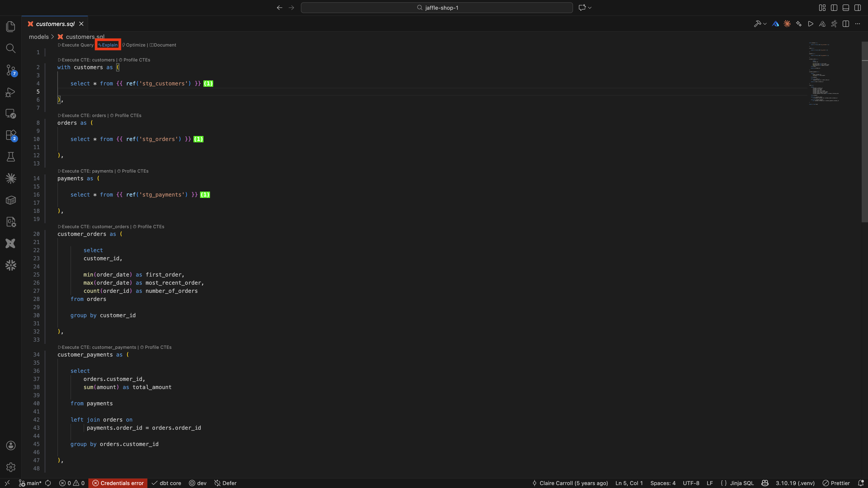
Task: Click the jaffle-shop-1 command center search
Action: pos(437,8)
